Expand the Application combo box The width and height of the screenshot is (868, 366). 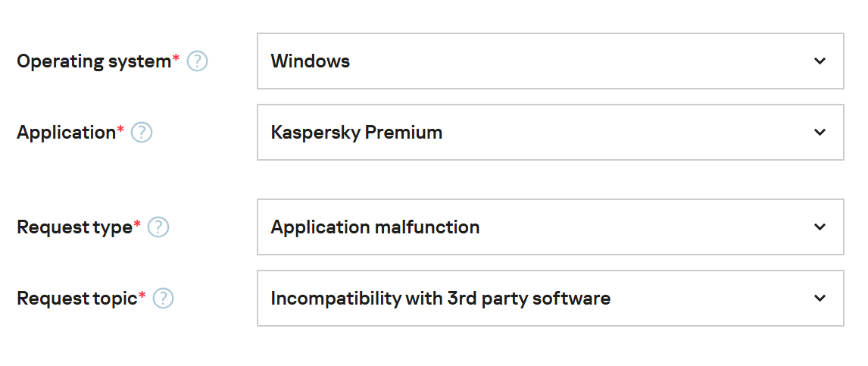point(550,133)
